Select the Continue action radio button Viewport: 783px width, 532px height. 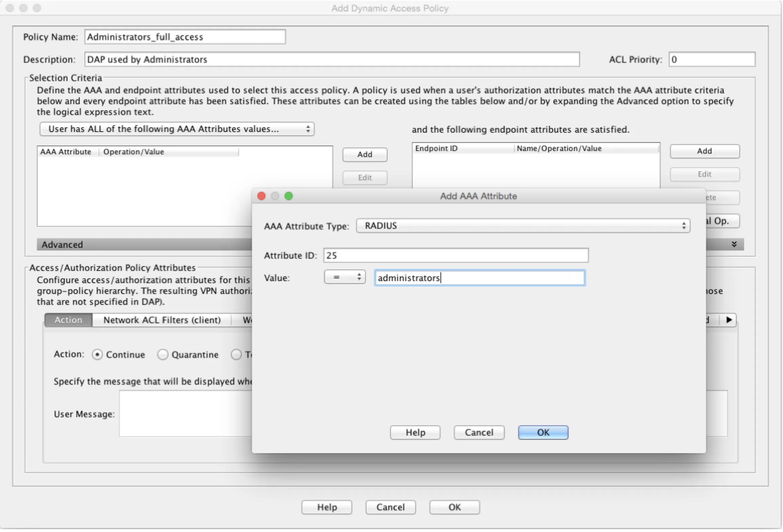point(98,354)
